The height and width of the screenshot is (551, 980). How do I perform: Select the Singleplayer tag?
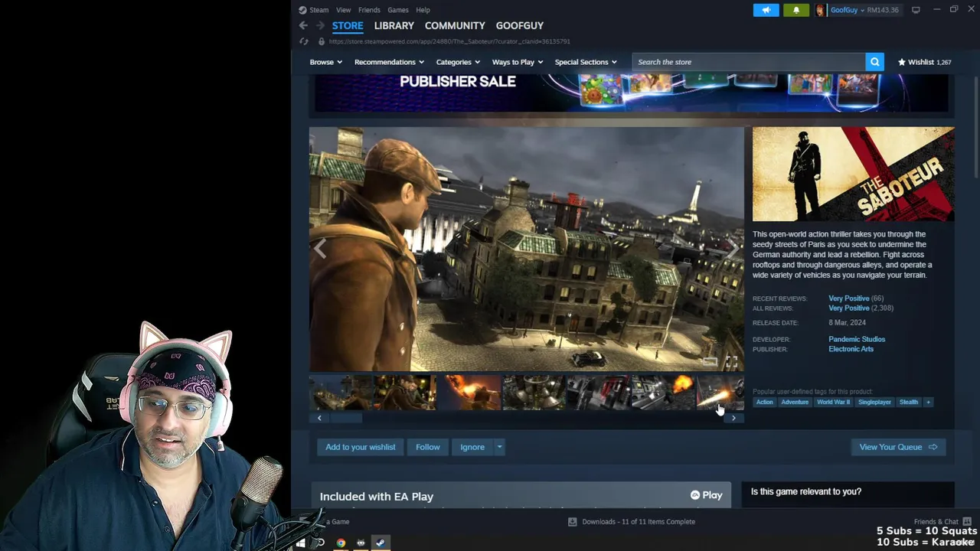(874, 402)
